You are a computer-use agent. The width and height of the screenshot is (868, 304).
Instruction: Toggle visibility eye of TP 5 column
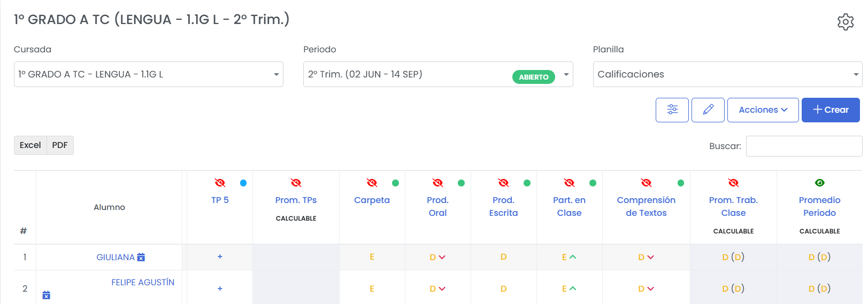tap(220, 183)
